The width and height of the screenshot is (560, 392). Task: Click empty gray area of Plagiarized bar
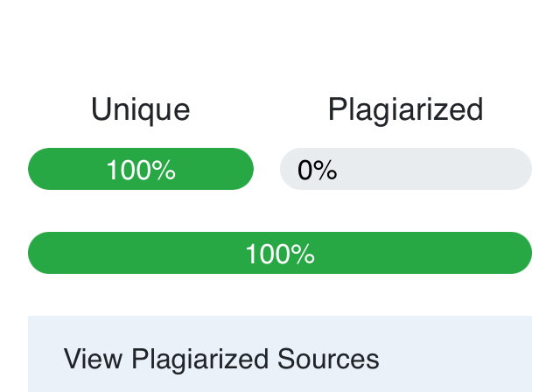[432, 169]
